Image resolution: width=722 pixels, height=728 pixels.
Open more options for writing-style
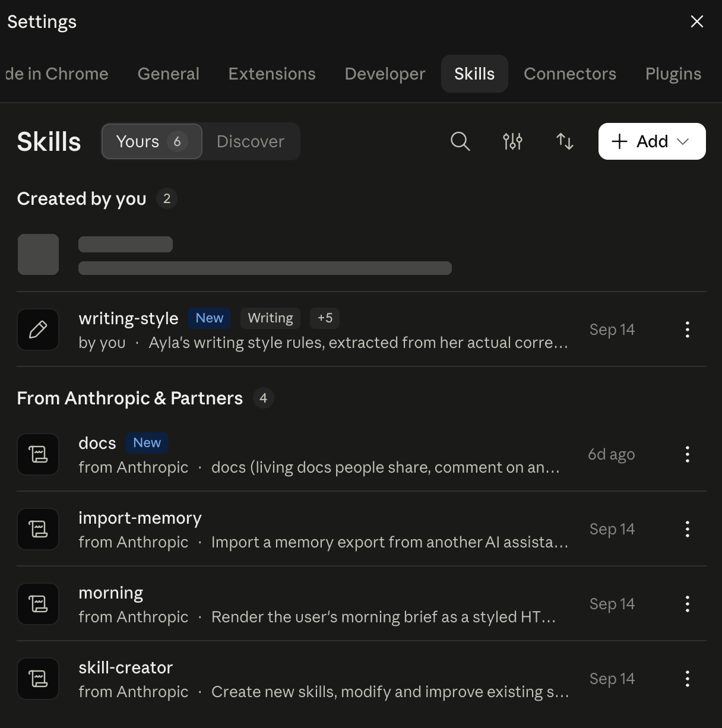(688, 330)
